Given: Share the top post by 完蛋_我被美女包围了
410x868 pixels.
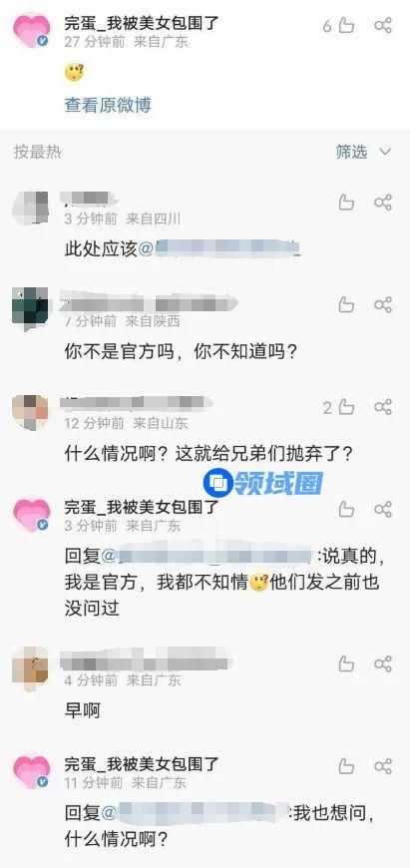Looking at the screenshot, I should click(383, 26).
